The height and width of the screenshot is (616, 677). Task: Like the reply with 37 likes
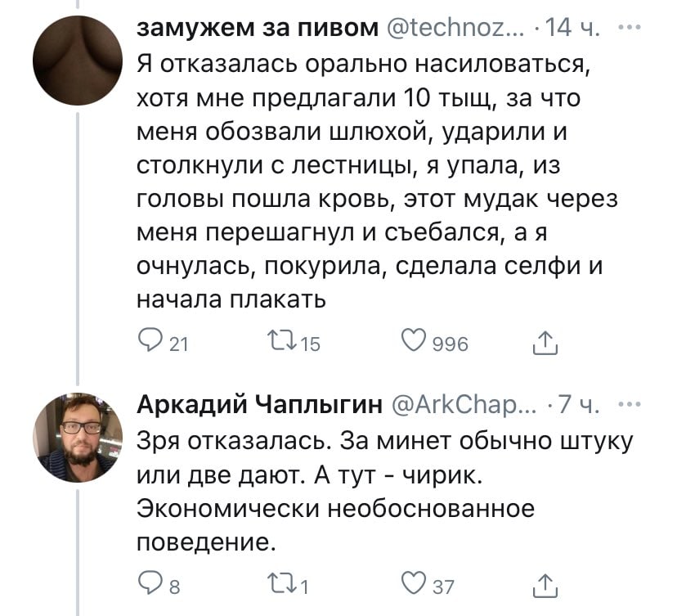415,583
